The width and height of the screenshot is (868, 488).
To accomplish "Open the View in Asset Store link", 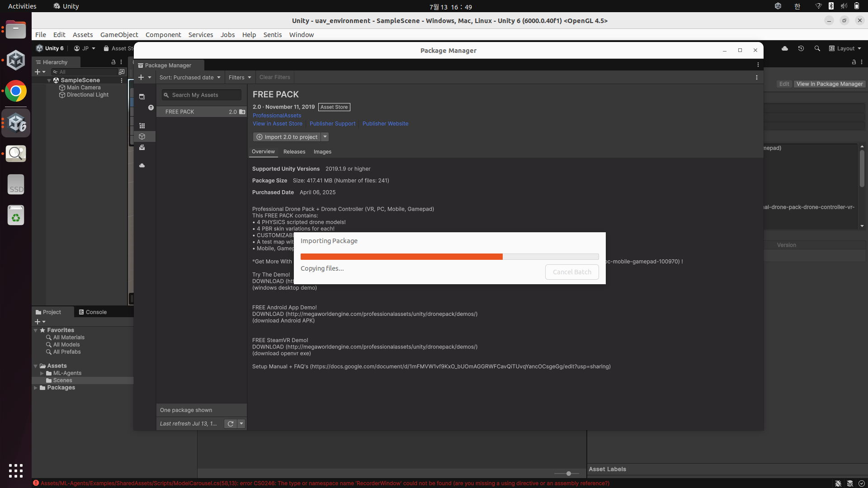I will coord(277,124).
